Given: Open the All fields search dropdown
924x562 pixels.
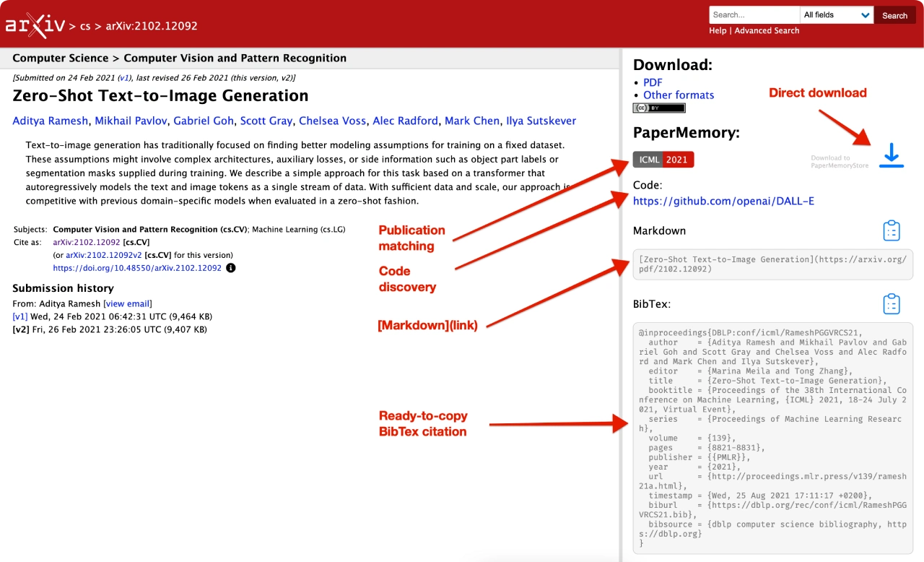Looking at the screenshot, I should [x=836, y=15].
